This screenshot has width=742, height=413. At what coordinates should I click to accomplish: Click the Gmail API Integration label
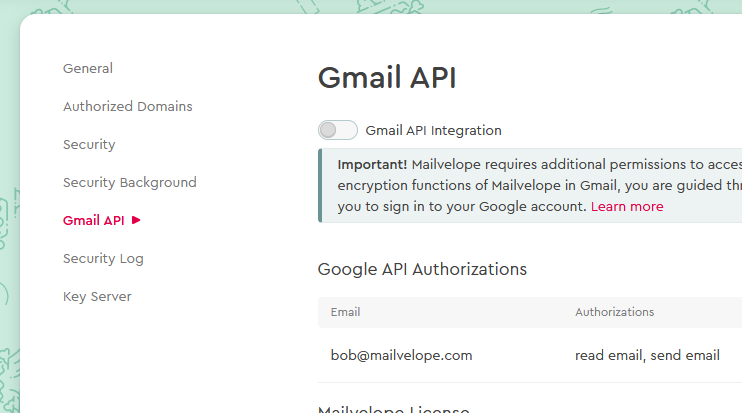(433, 131)
